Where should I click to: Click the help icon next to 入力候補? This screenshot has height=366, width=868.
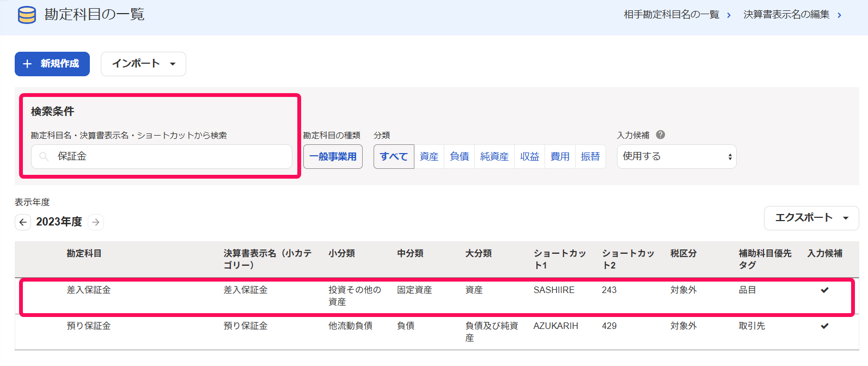click(x=661, y=135)
